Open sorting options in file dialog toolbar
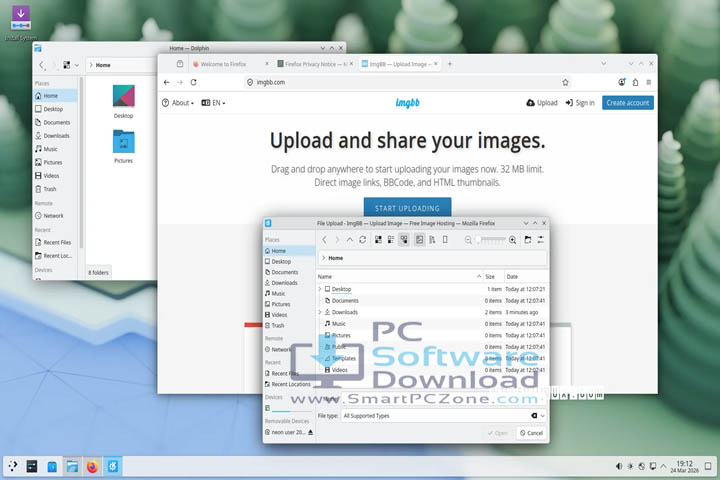This screenshot has width=720, height=480. (432, 240)
